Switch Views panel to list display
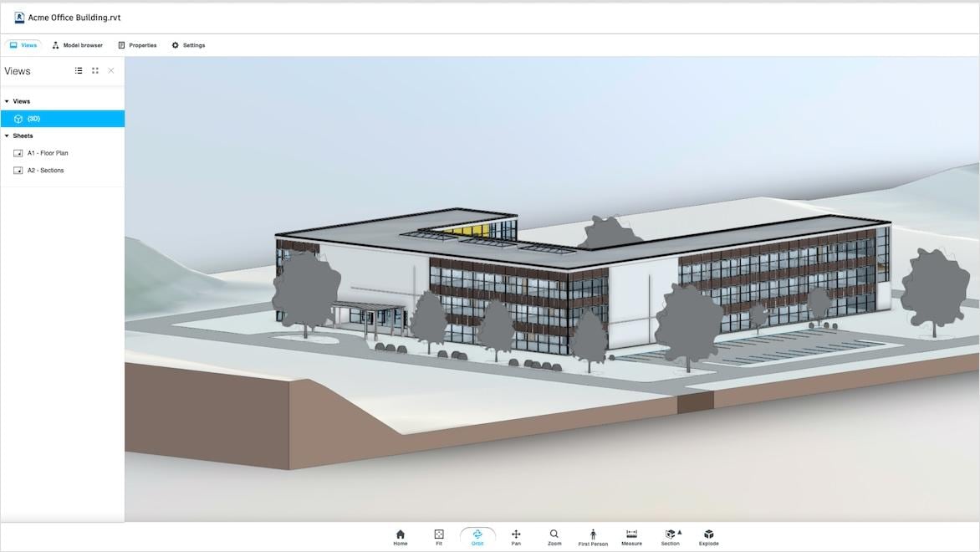The width and height of the screenshot is (980, 552). point(78,70)
